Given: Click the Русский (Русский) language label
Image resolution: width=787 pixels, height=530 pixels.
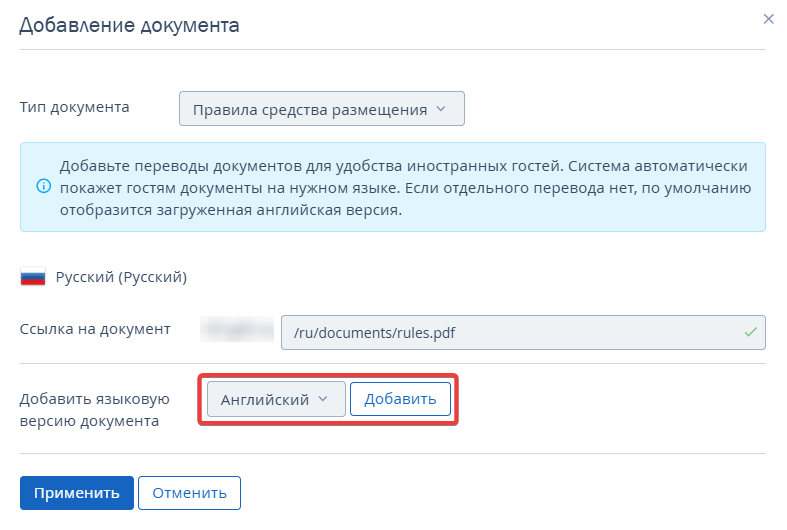Looking at the screenshot, I should coord(121,277).
